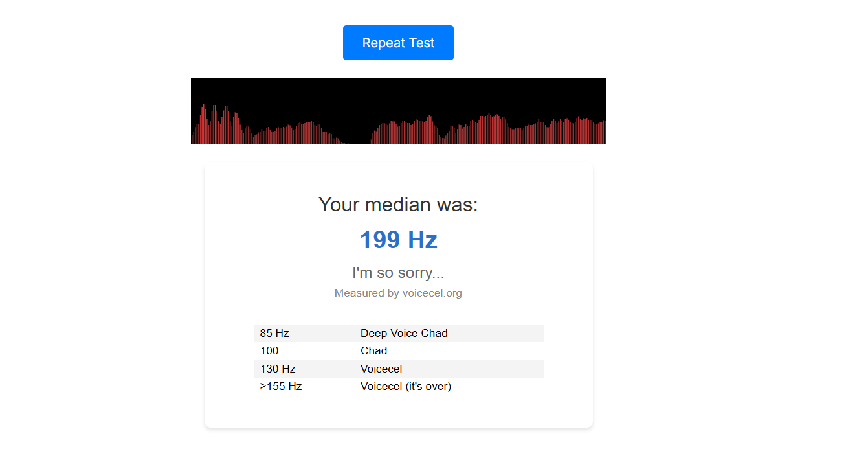The image size is (868, 471).
Task: Click the empty black area above the waveform bars
Action: click(398, 91)
